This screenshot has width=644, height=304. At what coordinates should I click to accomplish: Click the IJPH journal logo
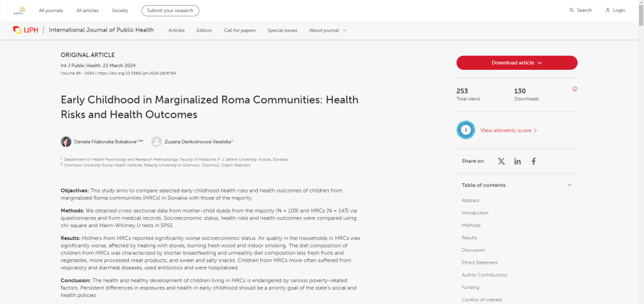(26, 30)
